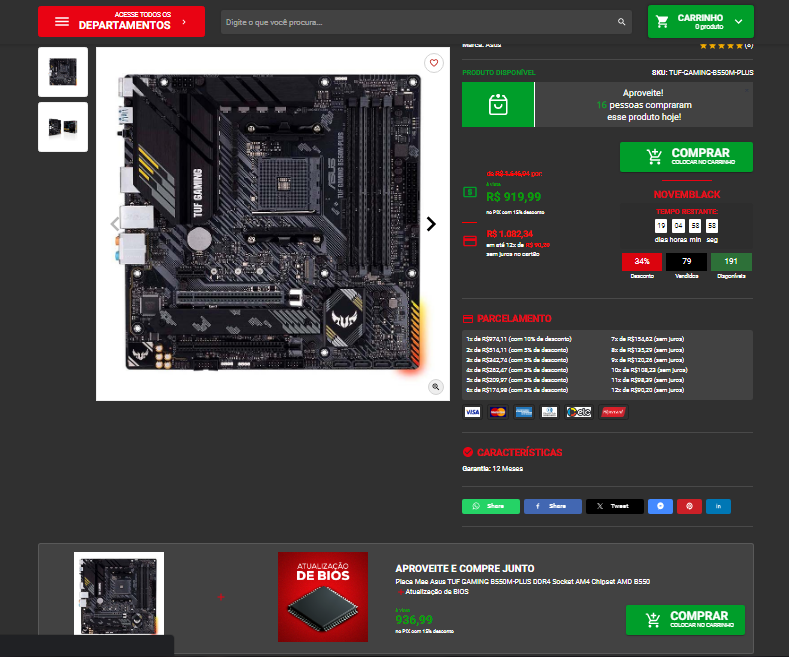
Task: Share product on WhatsApp
Action: click(491, 506)
